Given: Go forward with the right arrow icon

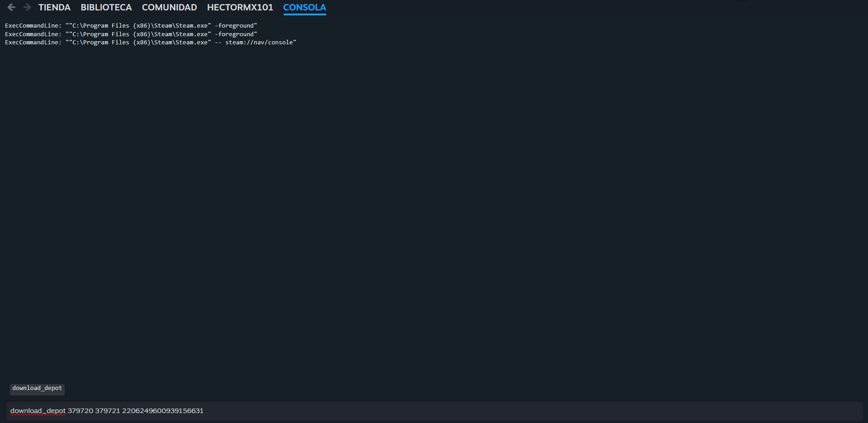Looking at the screenshot, I should coord(27,7).
